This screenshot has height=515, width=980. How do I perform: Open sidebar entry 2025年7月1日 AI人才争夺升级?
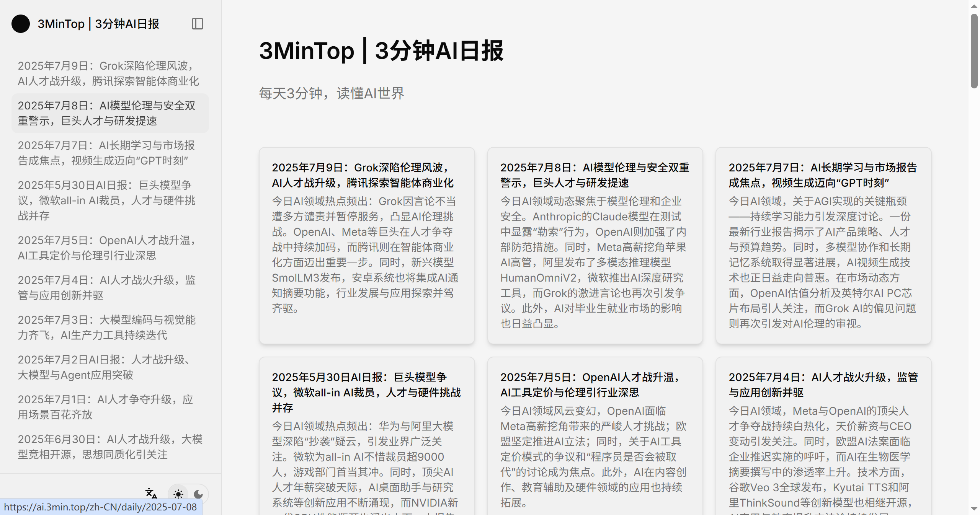coord(110,407)
